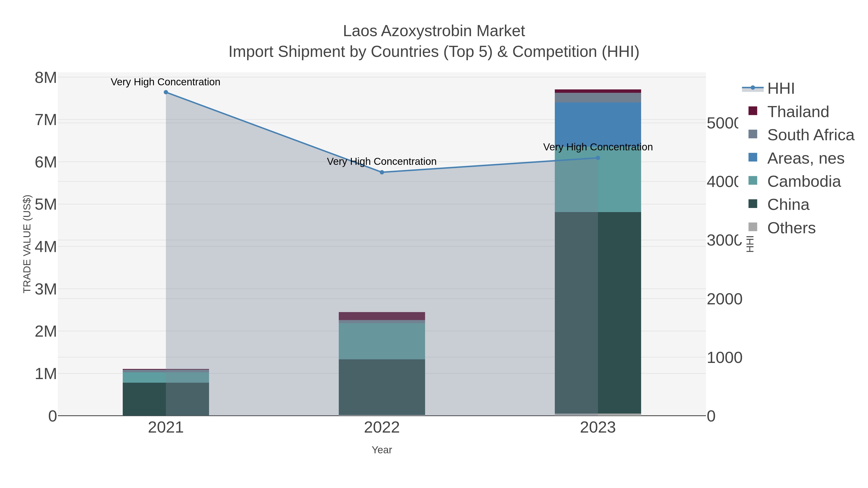Viewport: 868px width, 488px height.
Task: Click the 2022 x-axis label
Action: (382, 428)
